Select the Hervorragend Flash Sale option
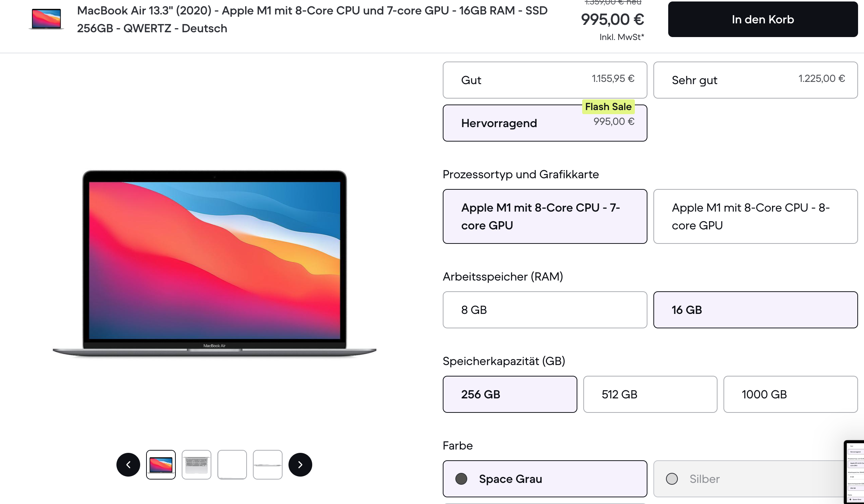Viewport: 864px width, 504px height. point(545,123)
